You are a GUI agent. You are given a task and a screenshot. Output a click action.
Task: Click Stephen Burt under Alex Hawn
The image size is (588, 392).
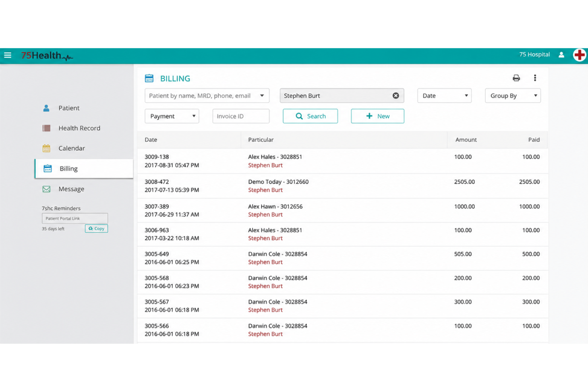(265, 214)
